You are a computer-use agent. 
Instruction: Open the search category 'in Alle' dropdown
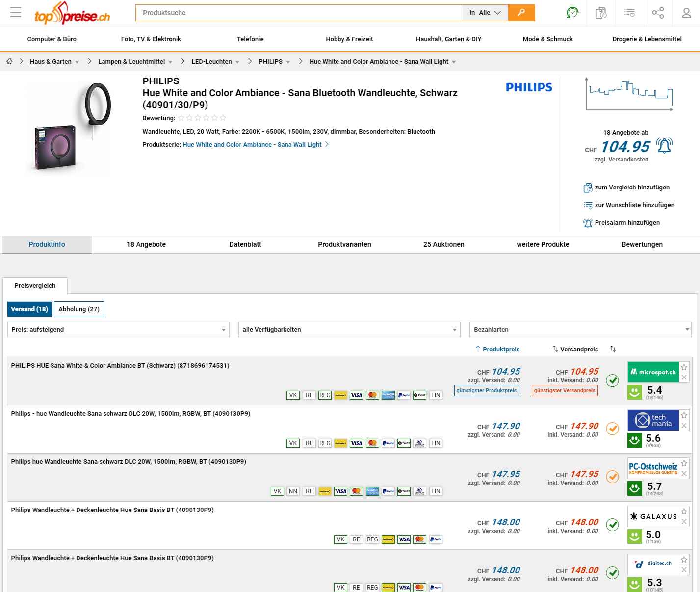pos(485,13)
